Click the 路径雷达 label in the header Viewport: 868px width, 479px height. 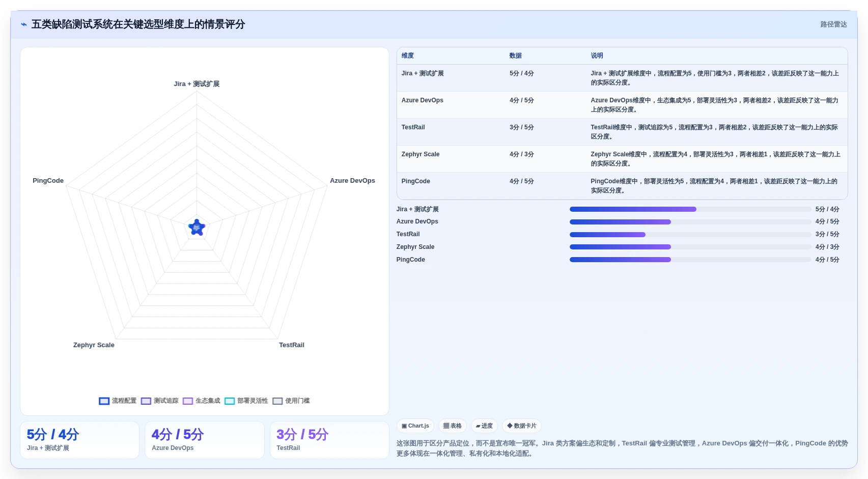pyautogui.click(x=833, y=24)
